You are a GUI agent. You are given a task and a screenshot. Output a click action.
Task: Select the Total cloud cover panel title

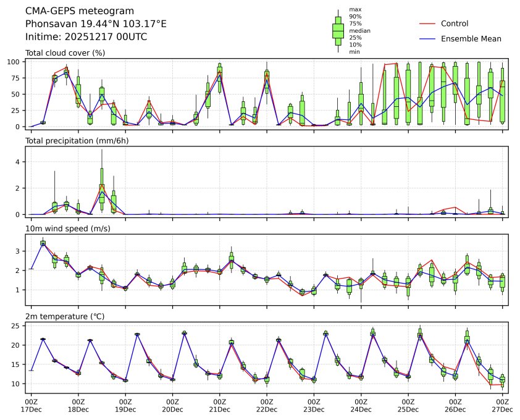pyautogui.click(x=65, y=52)
